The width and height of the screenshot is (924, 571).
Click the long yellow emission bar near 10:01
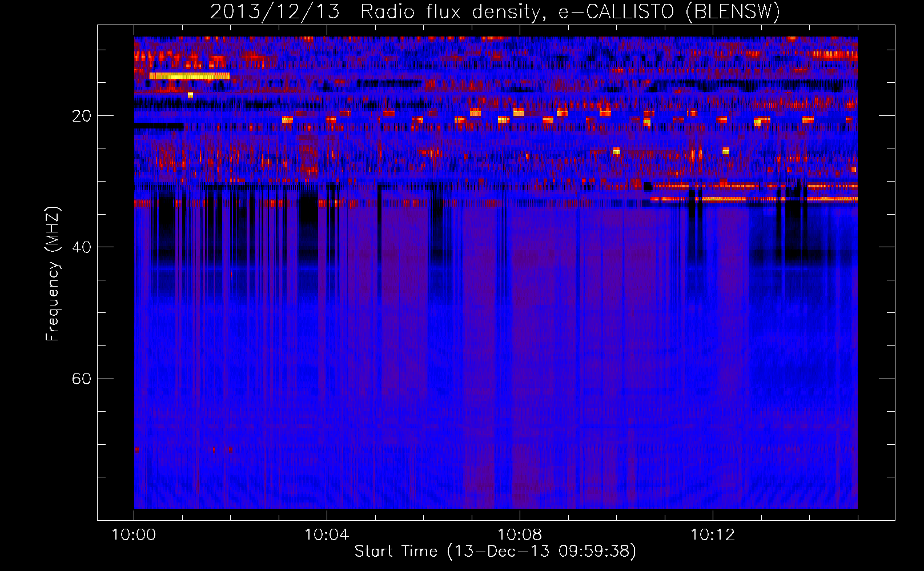tap(190, 76)
